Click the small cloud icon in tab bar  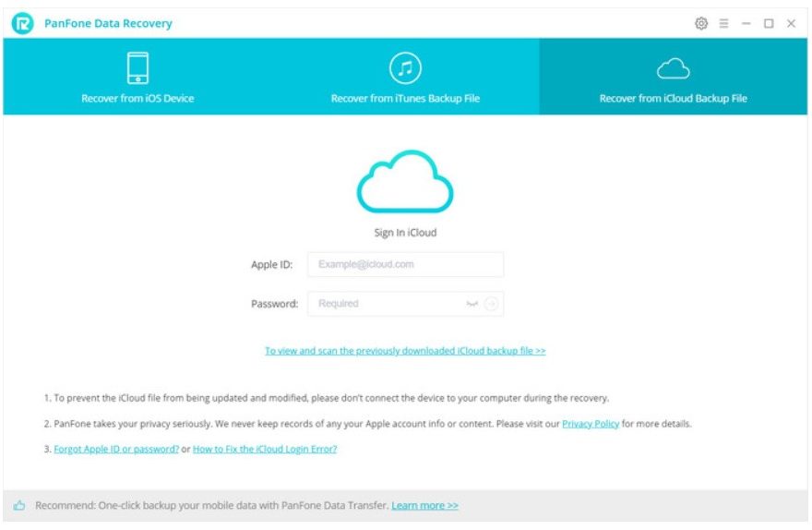[x=673, y=68]
